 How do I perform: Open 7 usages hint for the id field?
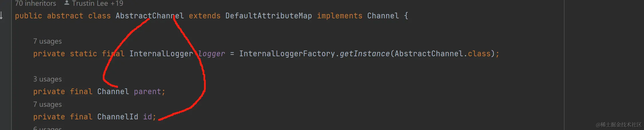(47, 104)
